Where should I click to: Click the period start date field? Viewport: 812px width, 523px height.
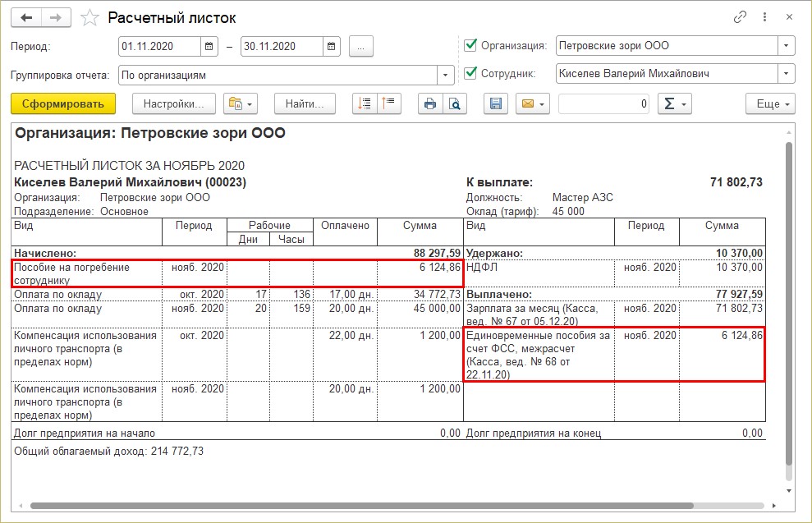tap(159, 46)
